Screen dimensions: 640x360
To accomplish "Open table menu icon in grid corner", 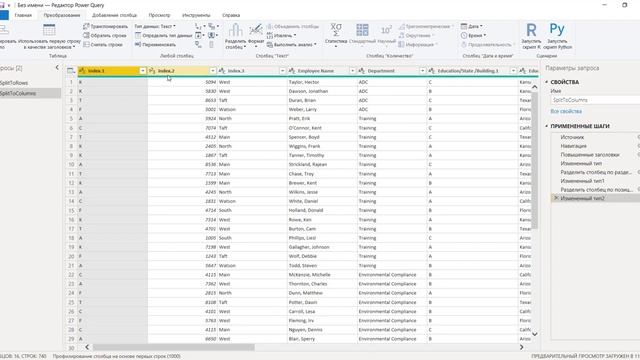I will [71, 71].
